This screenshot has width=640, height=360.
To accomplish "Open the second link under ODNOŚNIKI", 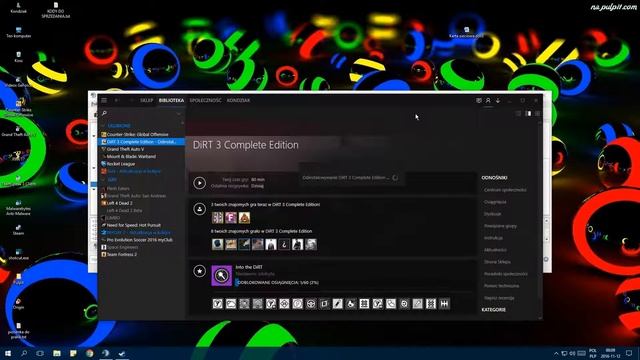I will click(495, 202).
